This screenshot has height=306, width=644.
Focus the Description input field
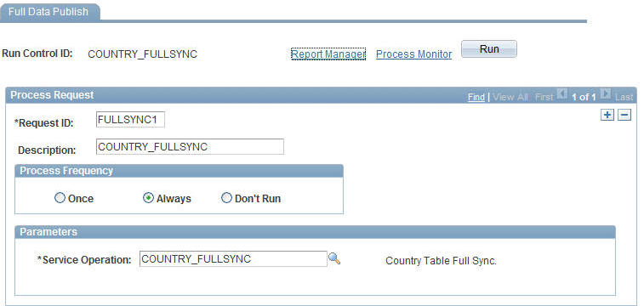[x=190, y=147]
